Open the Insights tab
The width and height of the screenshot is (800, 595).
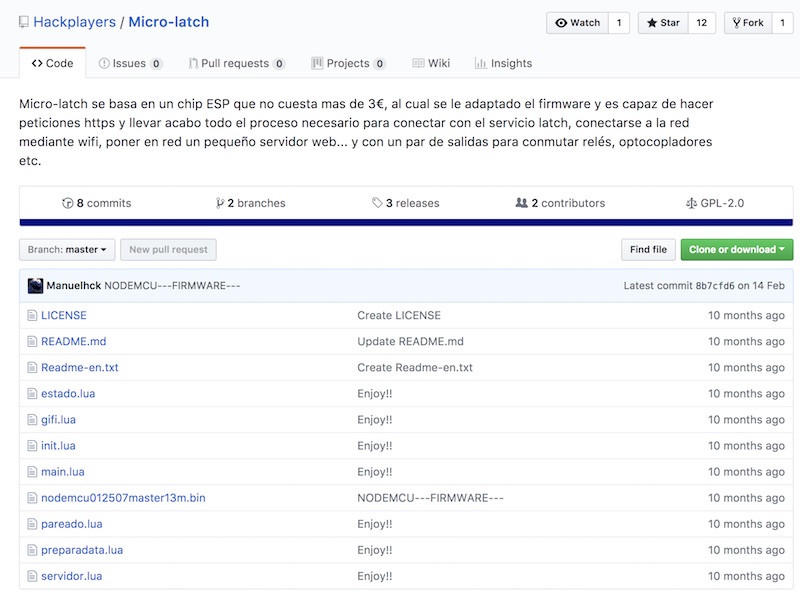503,63
